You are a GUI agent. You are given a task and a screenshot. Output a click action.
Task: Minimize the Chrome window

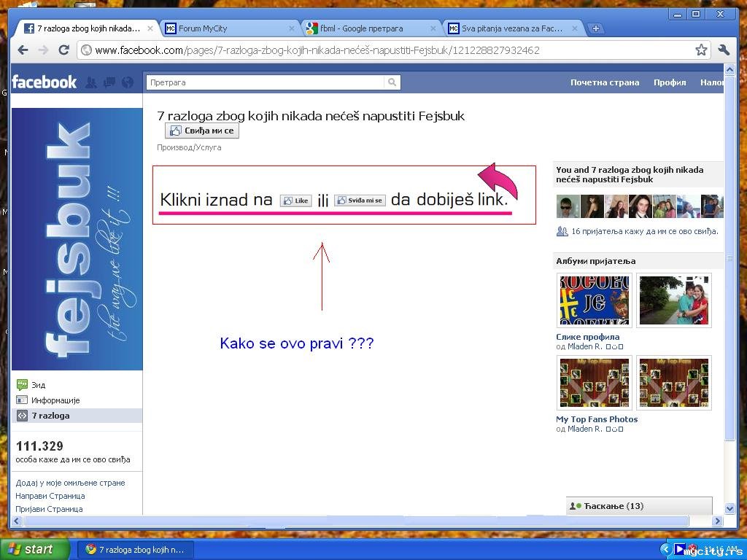click(678, 15)
